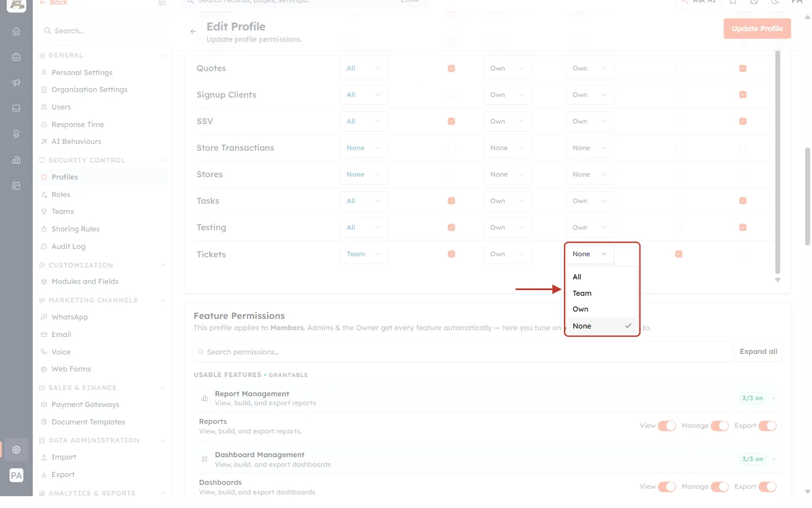Collapse the Report Management section chevron
Screen dimensions: 812x508
pos(774,398)
